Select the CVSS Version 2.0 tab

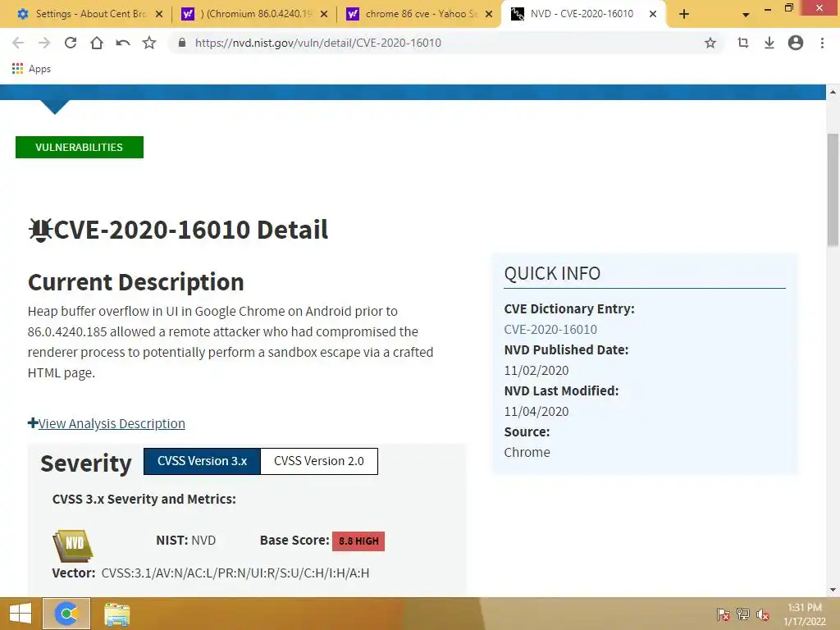[x=319, y=461]
